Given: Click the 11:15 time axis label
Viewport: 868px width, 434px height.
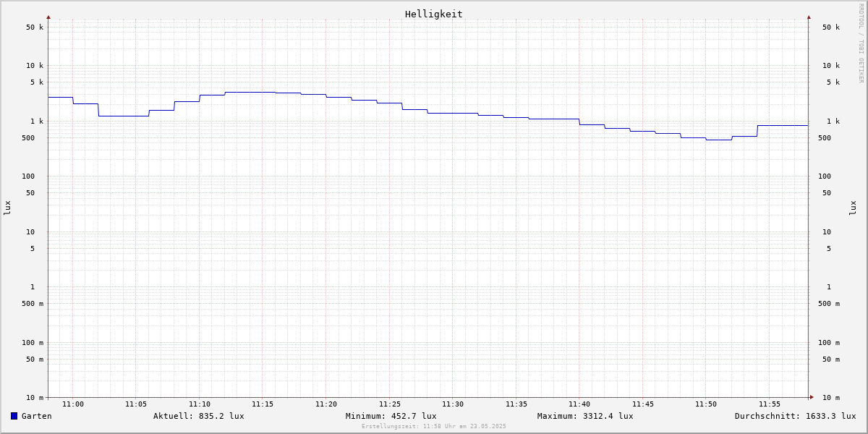Looking at the screenshot, I should click(263, 404).
